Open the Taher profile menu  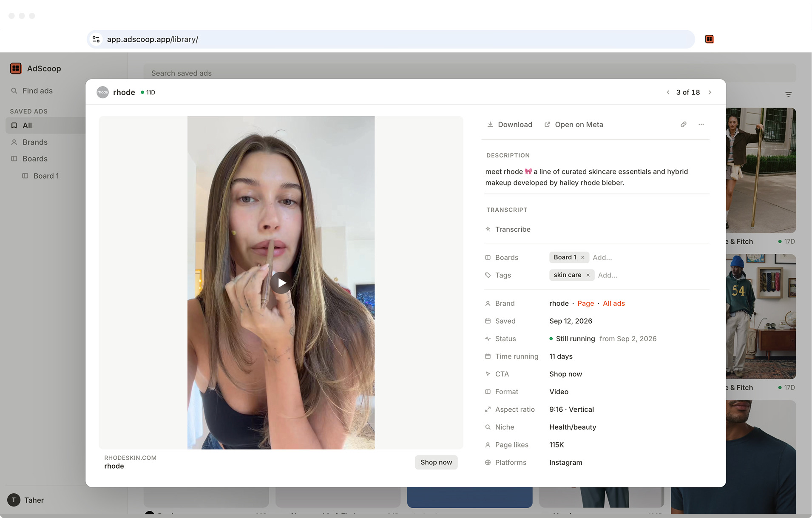coord(26,500)
